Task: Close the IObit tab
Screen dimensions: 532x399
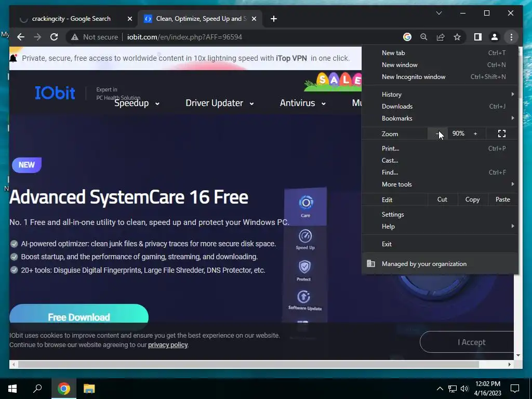Action: 254,19
